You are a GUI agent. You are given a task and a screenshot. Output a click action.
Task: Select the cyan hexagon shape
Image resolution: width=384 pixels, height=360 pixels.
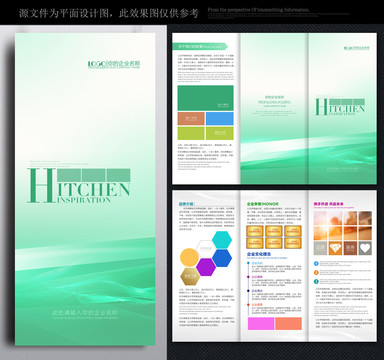tap(222, 240)
